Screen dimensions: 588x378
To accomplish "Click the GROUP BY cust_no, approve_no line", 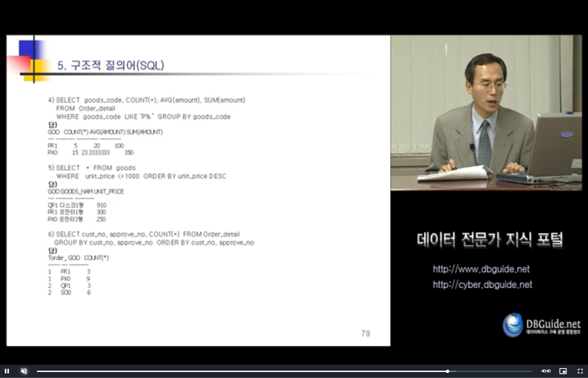I will point(154,243).
